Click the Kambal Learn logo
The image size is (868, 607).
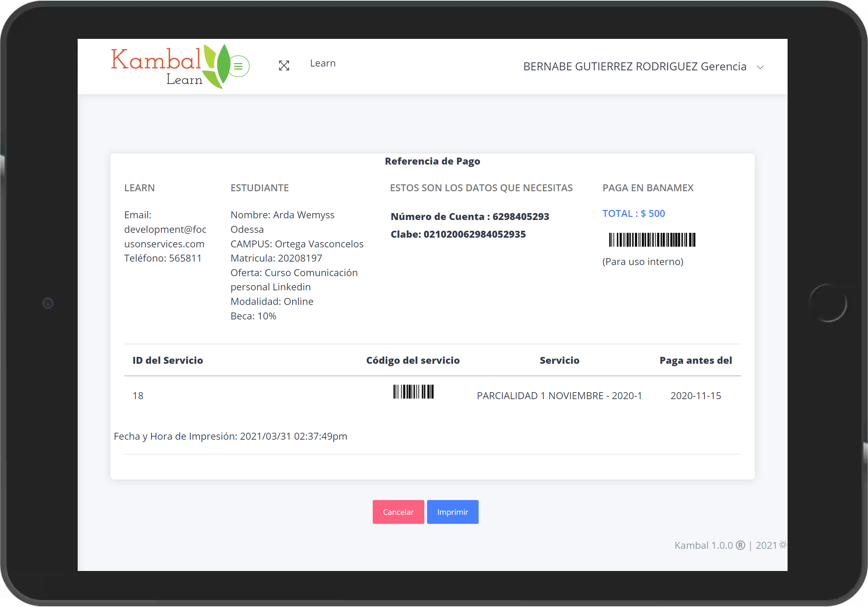pyautogui.click(x=170, y=67)
